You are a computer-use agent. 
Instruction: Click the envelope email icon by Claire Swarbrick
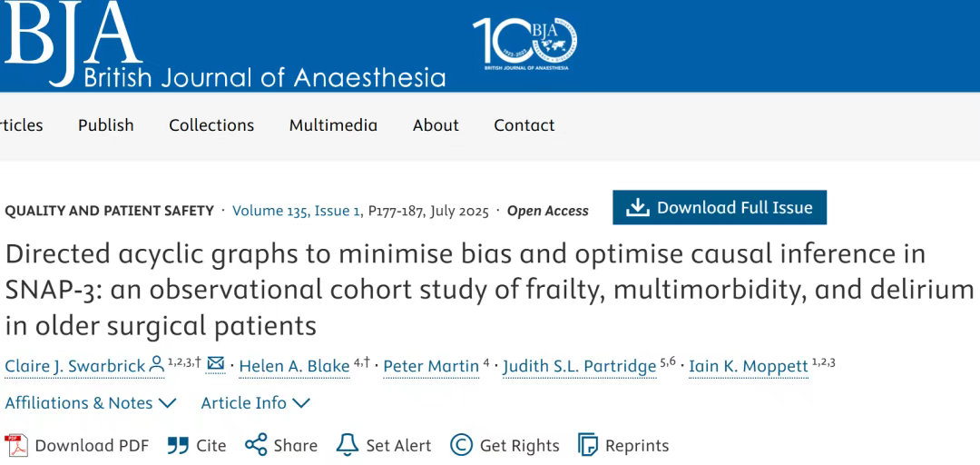tap(216, 363)
